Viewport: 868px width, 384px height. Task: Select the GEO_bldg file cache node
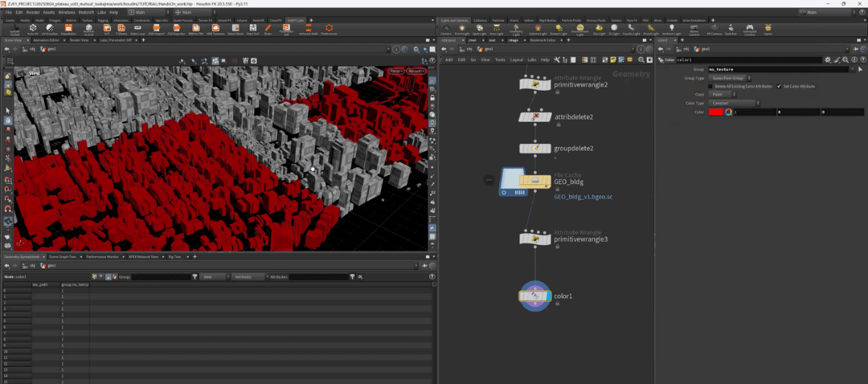click(535, 182)
